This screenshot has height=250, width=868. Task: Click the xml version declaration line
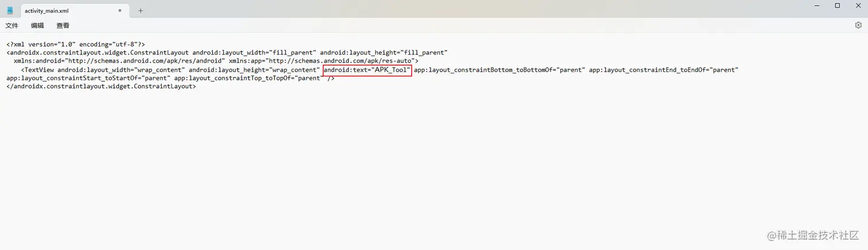pyautogui.click(x=76, y=44)
